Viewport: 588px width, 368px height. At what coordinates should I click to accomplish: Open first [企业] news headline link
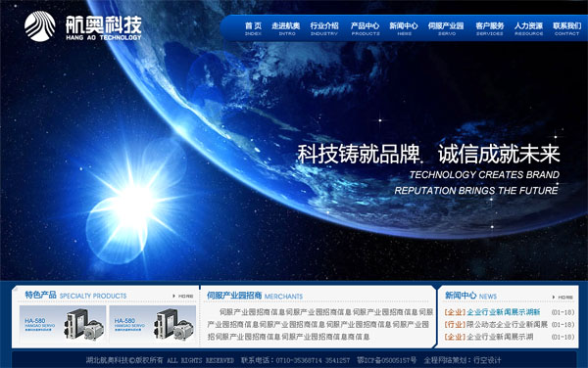(492, 312)
